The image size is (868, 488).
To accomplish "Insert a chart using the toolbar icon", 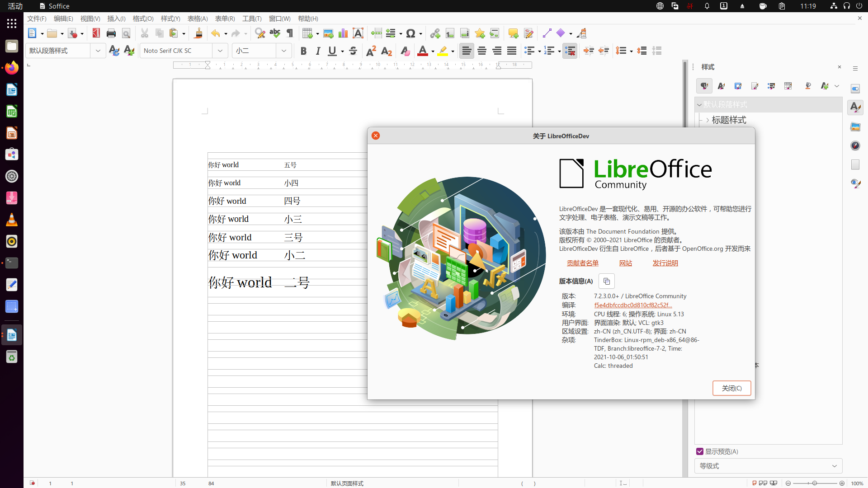I will pos(343,33).
